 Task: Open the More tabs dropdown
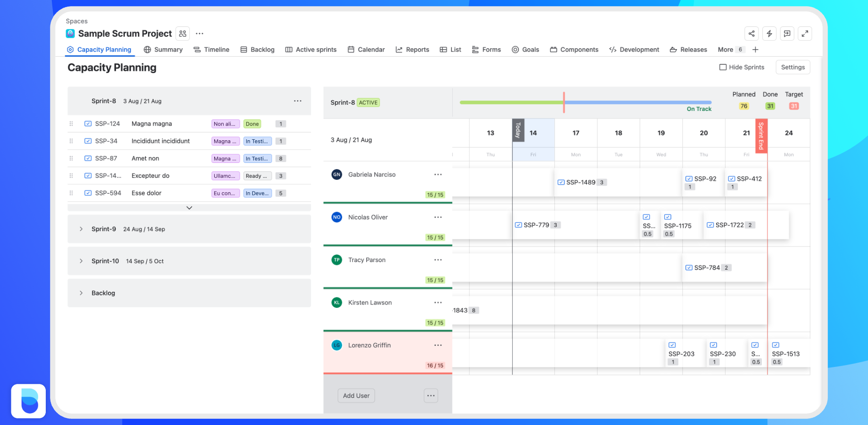[x=731, y=50]
